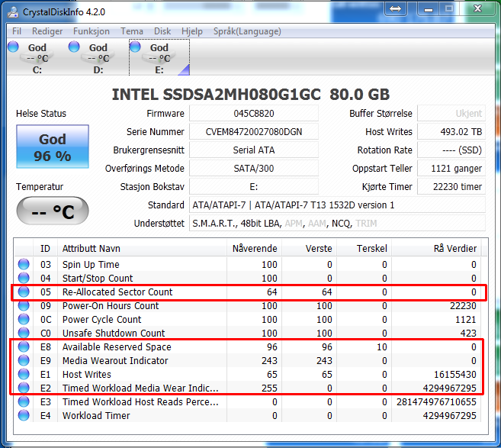Click the Kjørte Timer 22230 timer field
The image size is (501, 448).
451,187
